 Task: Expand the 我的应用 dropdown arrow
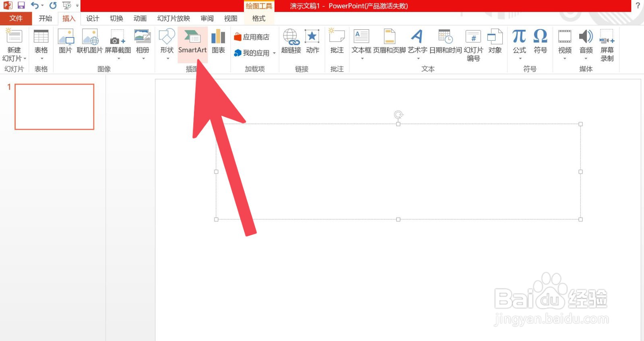[x=274, y=53]
